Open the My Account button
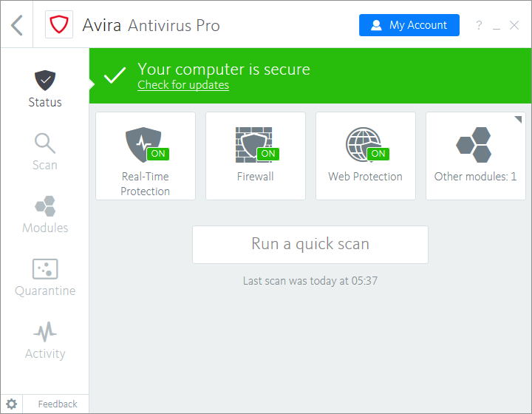Viewport: 532px width, 414px height. pyautogui.click(x=409, y=25)
